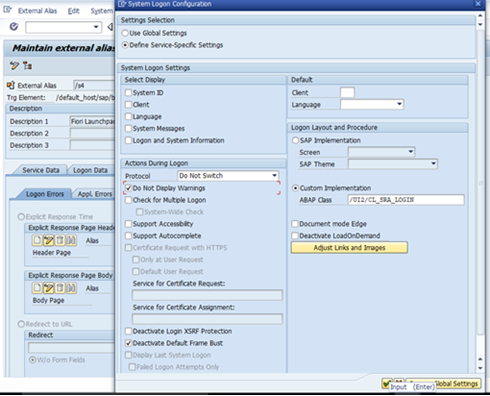
Task: Enable the Client checkbox under Select Display
Action: [x=128, y=104]
